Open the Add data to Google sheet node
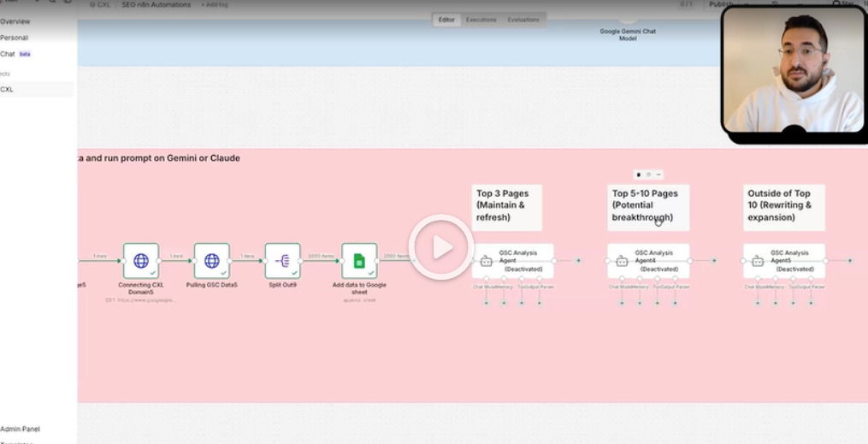Screen dimensions: 868x444 (x=359, y=261)
